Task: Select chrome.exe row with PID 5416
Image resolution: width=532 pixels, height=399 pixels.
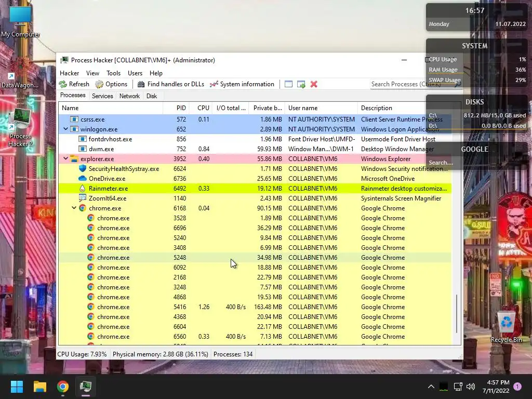Action: (x=255, y=307)
